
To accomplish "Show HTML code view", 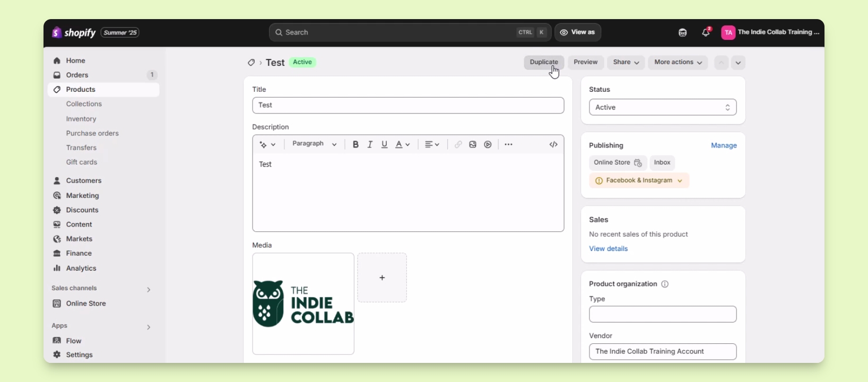I will 553,144.
